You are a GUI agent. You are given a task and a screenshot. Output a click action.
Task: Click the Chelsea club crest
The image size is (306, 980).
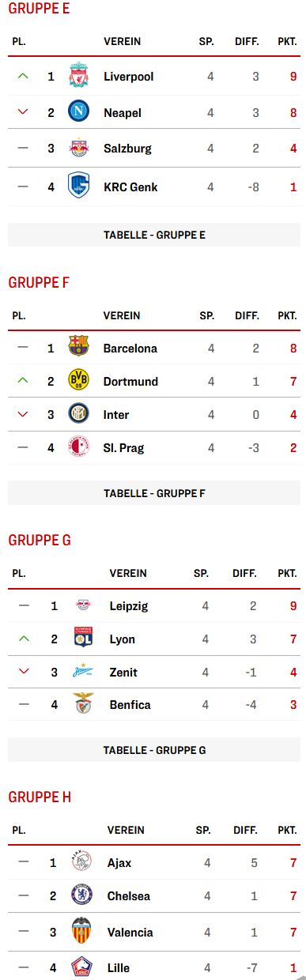click(81, 895)
